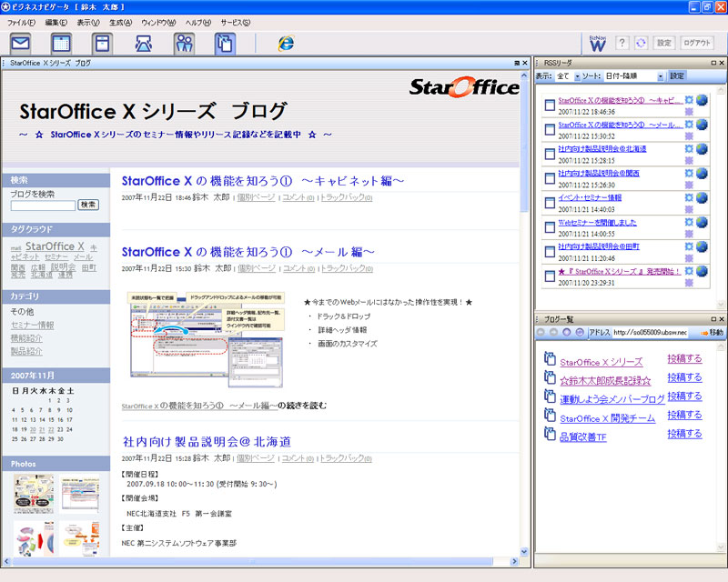The image size is (728, 582).
Task: Click the address field in ブログ一覧
Action: [x=650, y=332]
